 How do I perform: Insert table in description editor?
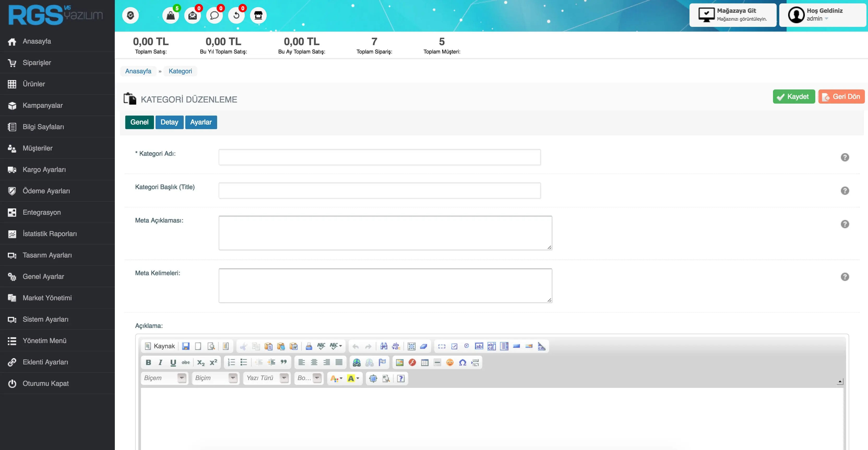425,362
